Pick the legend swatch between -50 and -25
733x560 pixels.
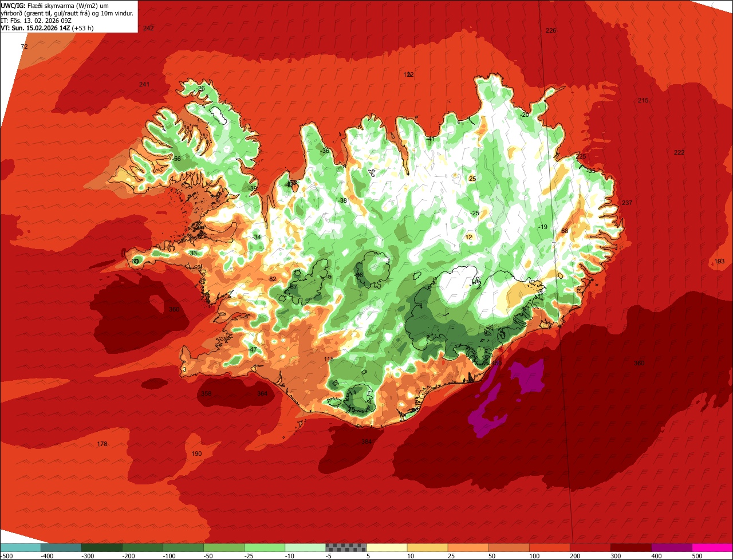pyautogui.click(x=224, y=547)
